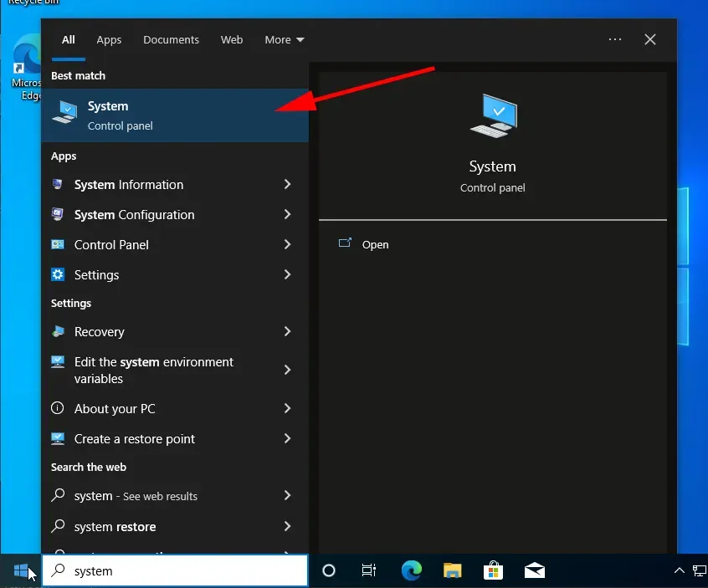Screen dimensions: 708x588
Task: Click the System Configuration app icon
Action: (x=58, y=214)
